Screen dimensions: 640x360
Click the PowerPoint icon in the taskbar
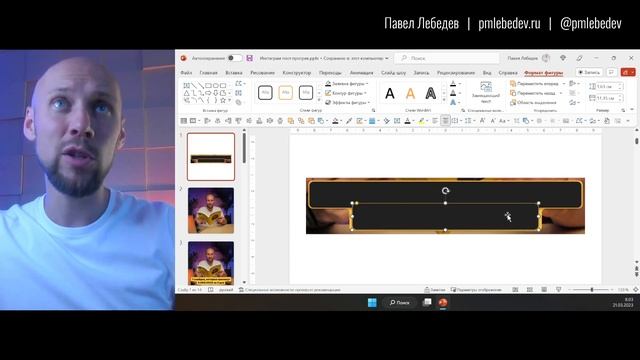pyautogui.click(x=443, y=302)
